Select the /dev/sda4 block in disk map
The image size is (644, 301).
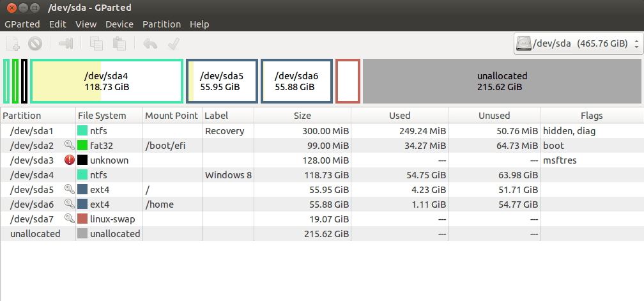tap(107, 81)
